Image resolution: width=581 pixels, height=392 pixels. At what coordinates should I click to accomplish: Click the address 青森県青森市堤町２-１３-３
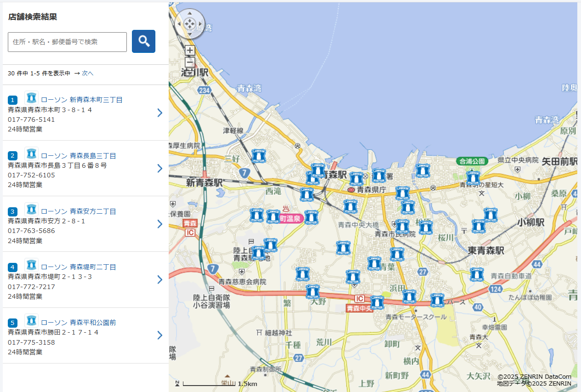pyautogui.click(x=50, y=277)
